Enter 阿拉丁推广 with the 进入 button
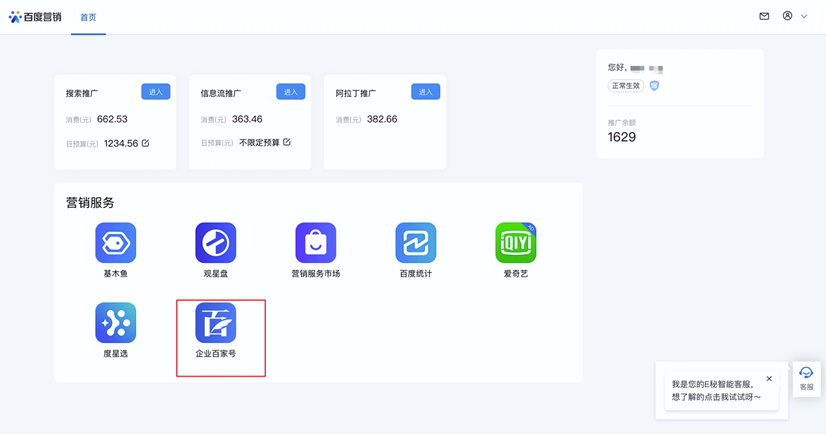This screenshot has width=826, height=434. (x=425, y=92)
